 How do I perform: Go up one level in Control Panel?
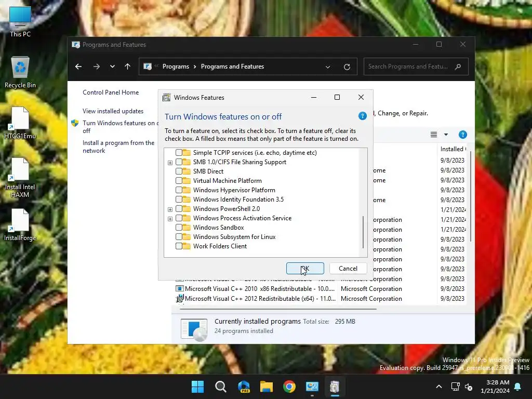coord(128,66)
